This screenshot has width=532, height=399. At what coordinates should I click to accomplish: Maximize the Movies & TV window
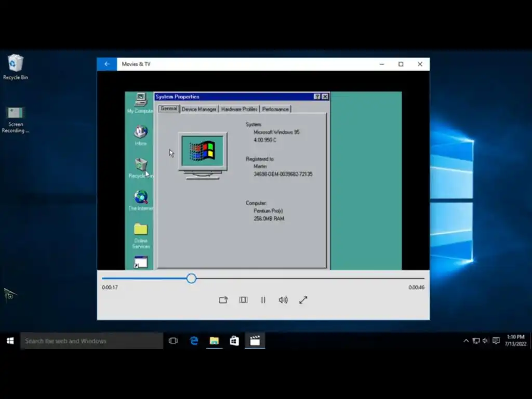[x=401, y=64]
